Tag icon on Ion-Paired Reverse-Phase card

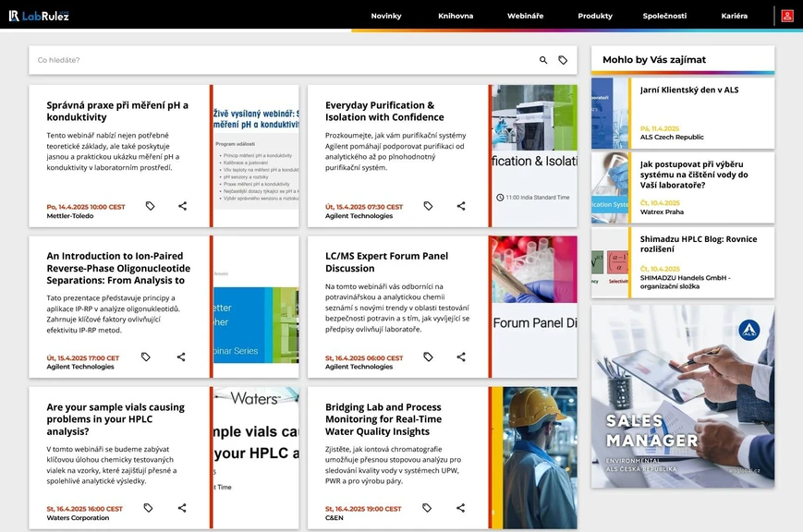pos(145,357)
